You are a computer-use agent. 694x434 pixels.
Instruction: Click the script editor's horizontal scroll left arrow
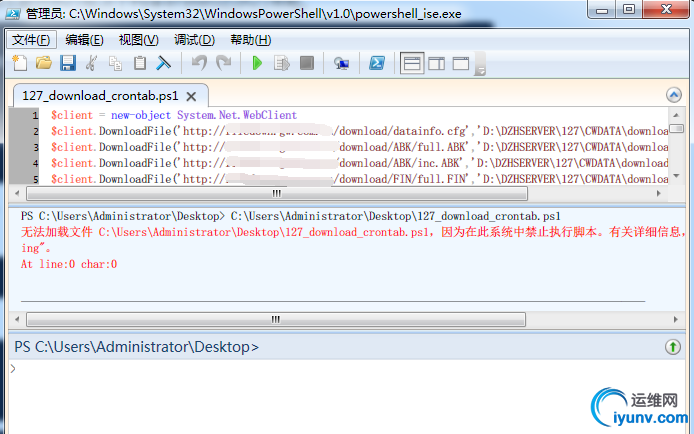tap(17, 193)
